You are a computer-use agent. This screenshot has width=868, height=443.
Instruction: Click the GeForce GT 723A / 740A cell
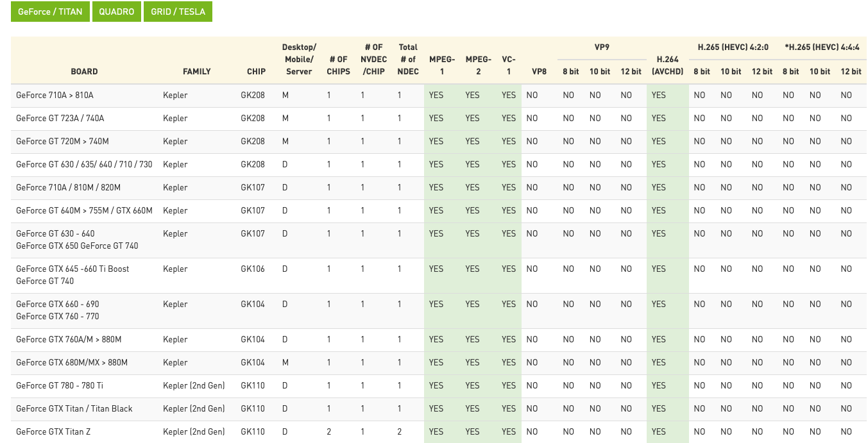coord(60,119)
